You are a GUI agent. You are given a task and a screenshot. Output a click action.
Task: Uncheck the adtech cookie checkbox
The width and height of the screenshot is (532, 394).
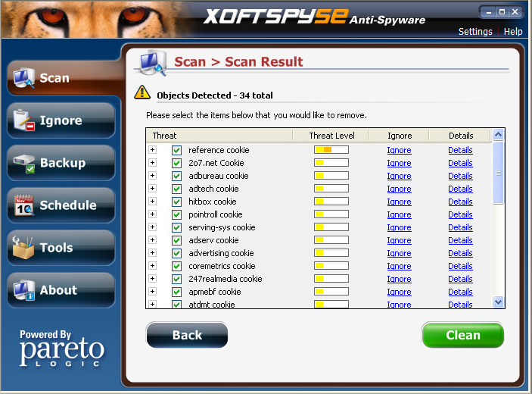click(x=176, y=189)
